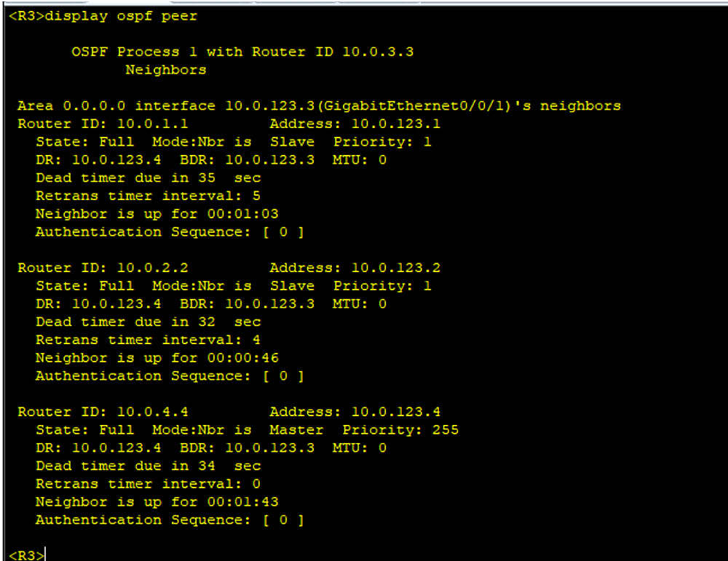Click the final <R3> command prompt
Viewport: 728px width, 561px height.
[x=26, y=555]
